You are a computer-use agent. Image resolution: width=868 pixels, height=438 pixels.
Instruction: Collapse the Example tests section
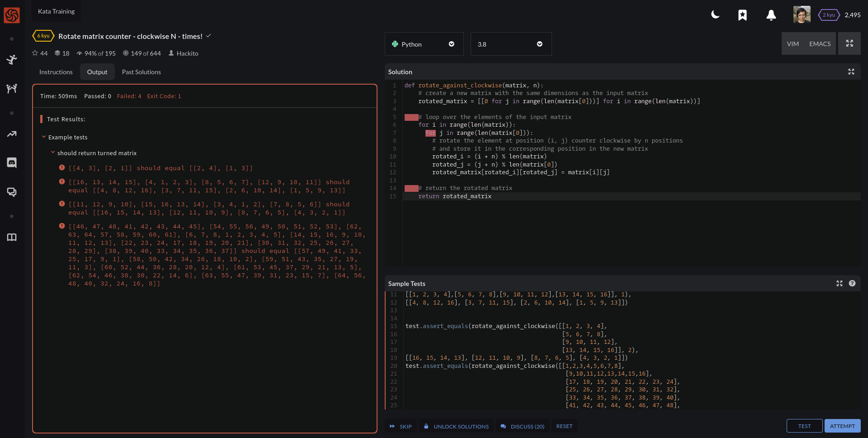[44, 137]
